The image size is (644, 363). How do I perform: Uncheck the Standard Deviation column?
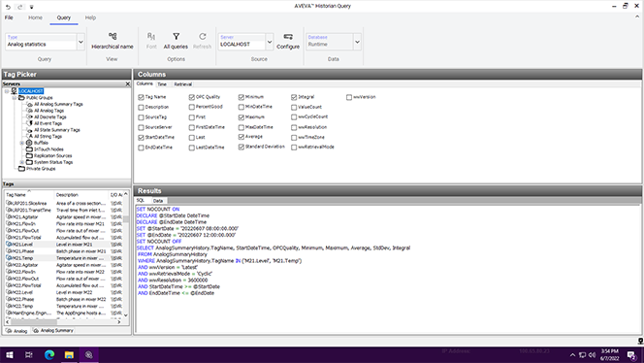(241, 147)
